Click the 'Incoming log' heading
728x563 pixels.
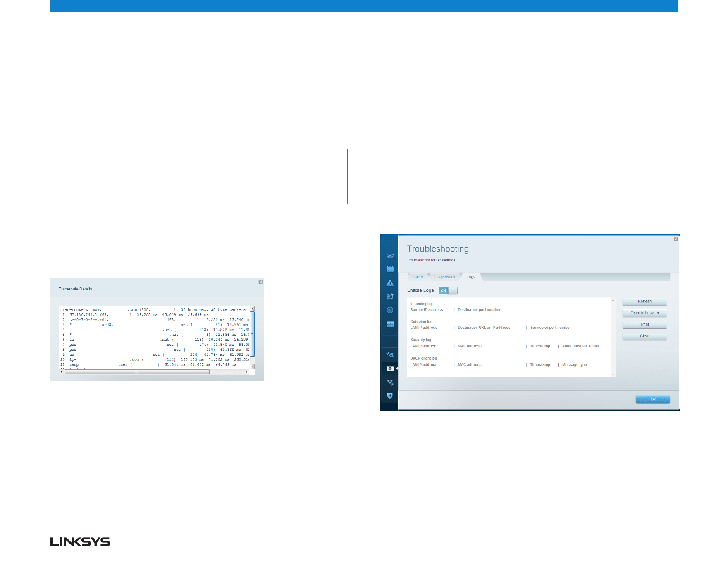(421, 304)
